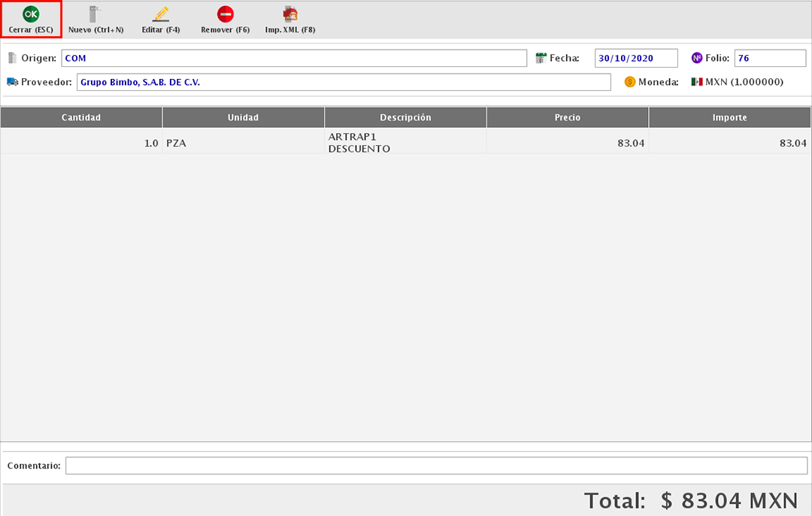Click the truck icon beside Proveedor
The width and height of the screenshot is (812, 516).
coord(12,82)
